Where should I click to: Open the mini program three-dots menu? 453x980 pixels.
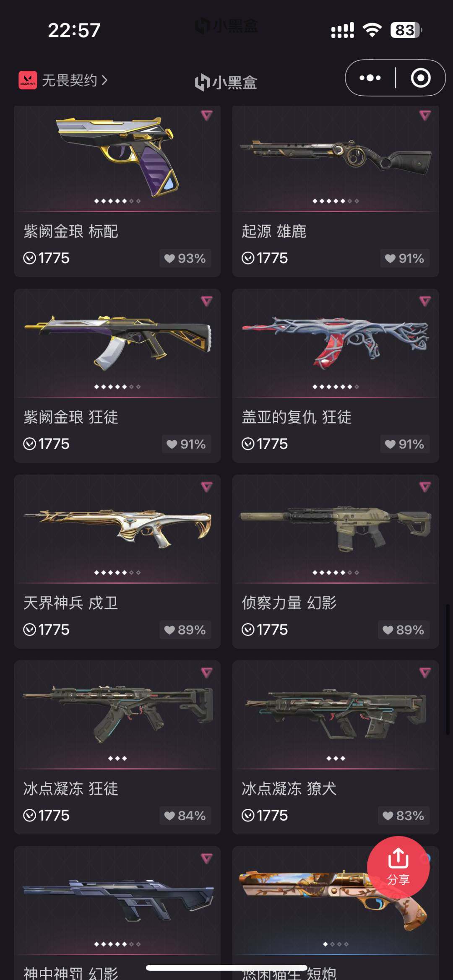pyautogui.click(x=370, y=78)
